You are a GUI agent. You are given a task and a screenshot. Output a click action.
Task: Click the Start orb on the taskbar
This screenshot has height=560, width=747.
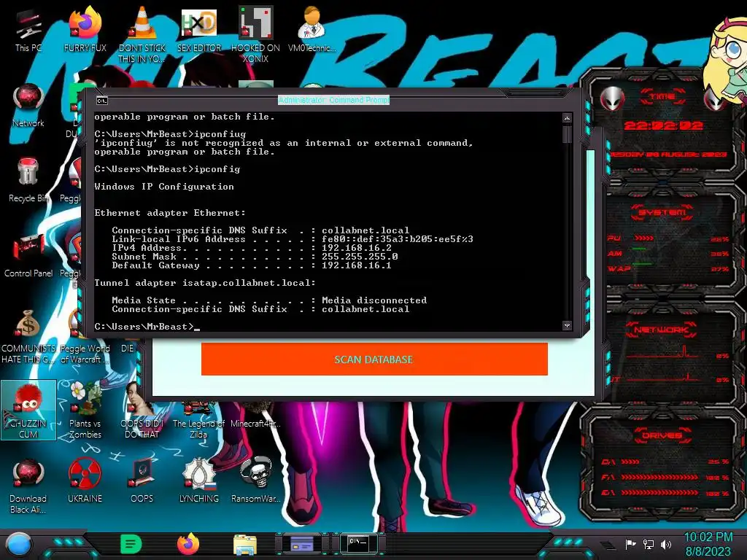click(18, 544)
